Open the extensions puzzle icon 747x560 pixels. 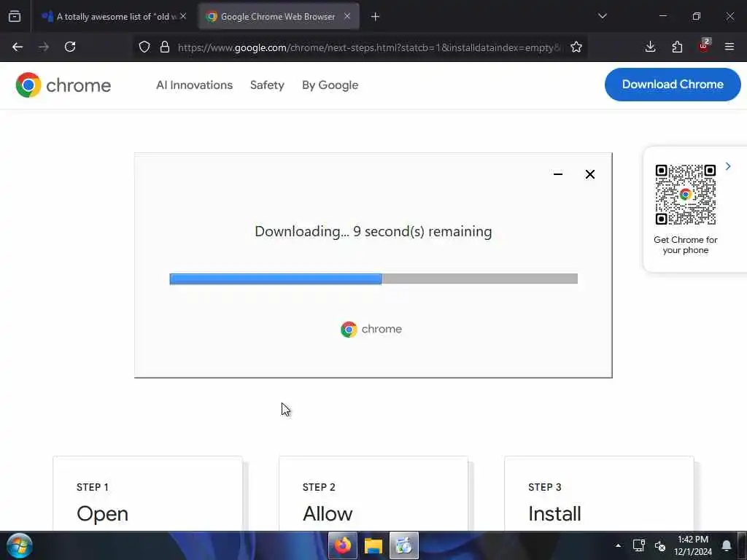(677, 47)
